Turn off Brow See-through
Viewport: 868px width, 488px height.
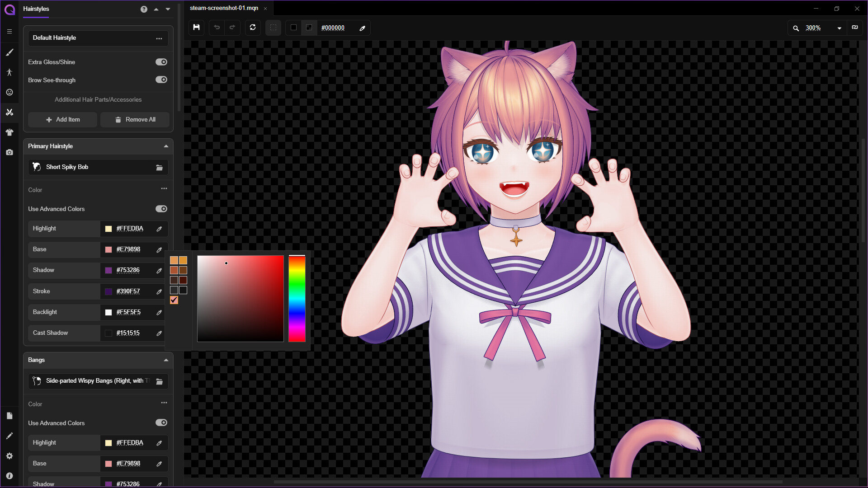[x=161, y=80]
